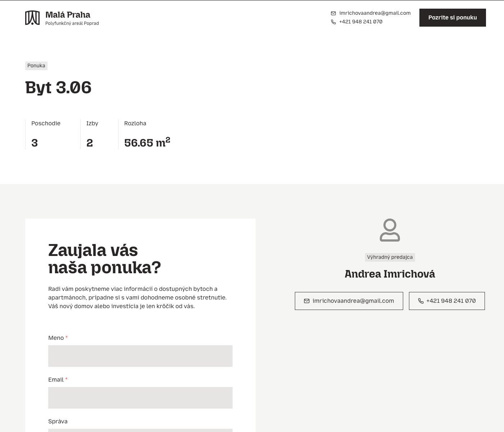Click the 'Malá Praha' site title text

click(67, 14)
